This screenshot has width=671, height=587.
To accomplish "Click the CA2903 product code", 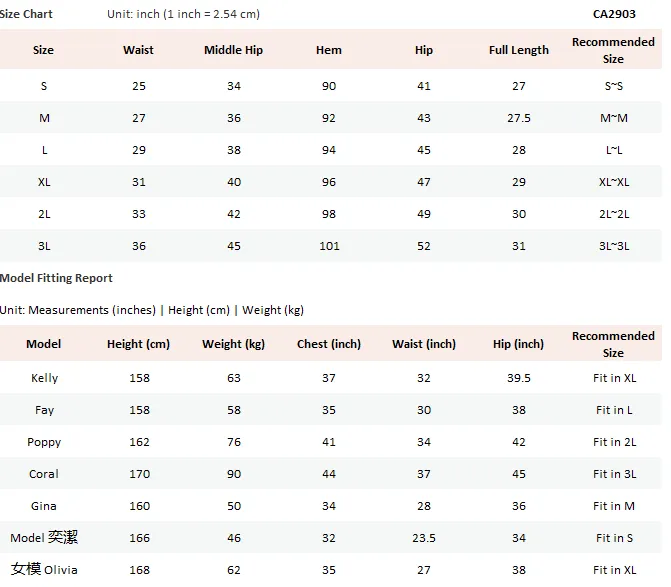I will (614, 14).
